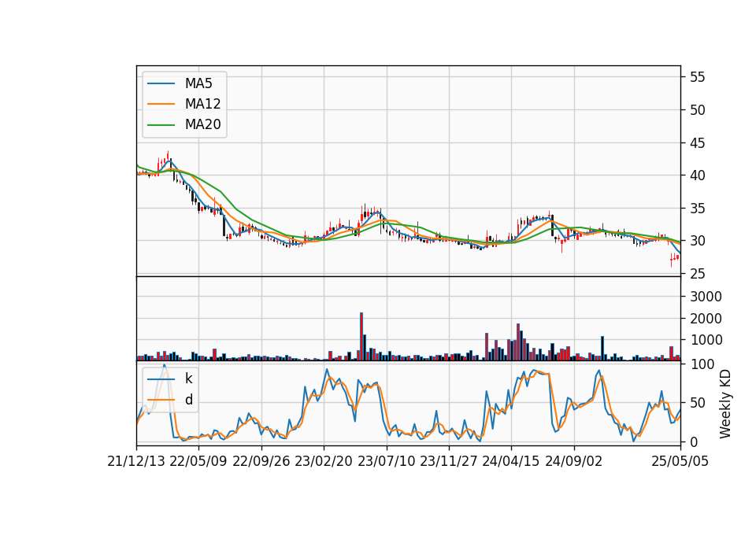
Task: Click the 24/04/15 date label
Action: [511, 461]
